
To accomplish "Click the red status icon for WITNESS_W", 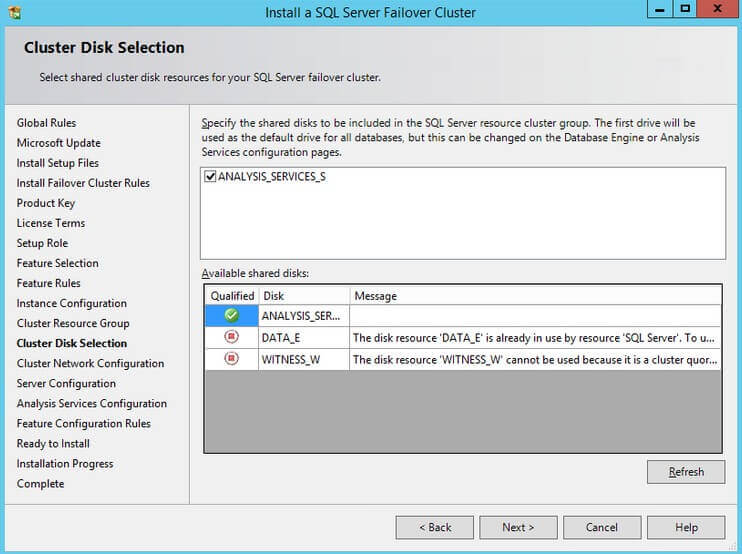I will [231, 359].
